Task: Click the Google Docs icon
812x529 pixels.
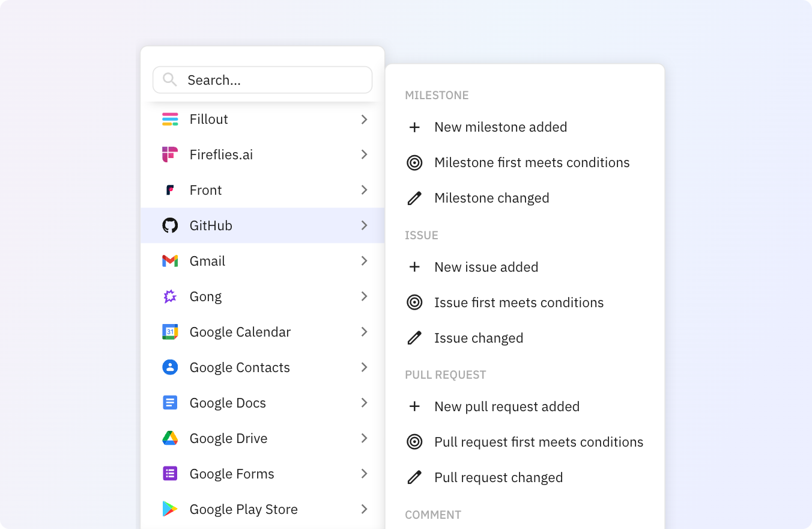Action: tap(170, 403)
